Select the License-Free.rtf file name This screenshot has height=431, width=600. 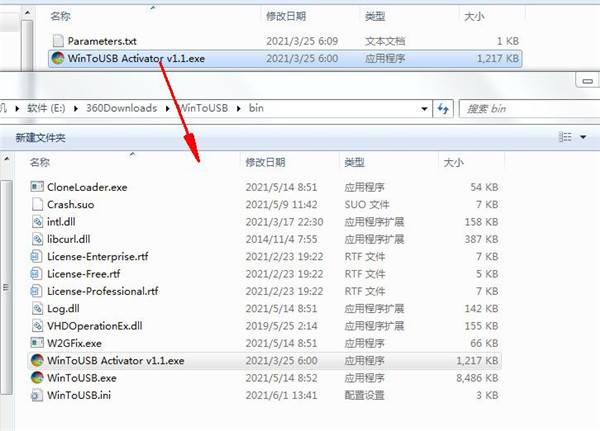[84, 274]
